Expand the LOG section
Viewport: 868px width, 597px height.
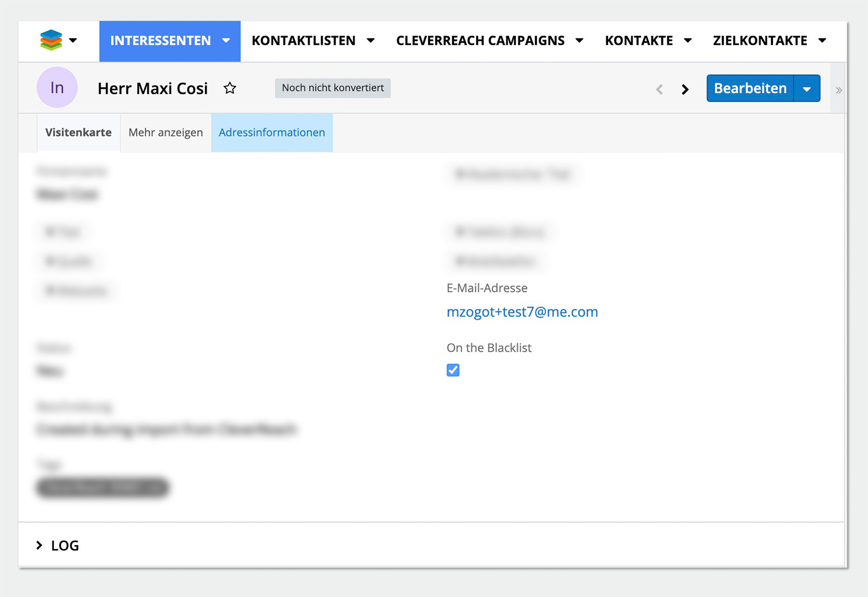[x=58, y=545]
